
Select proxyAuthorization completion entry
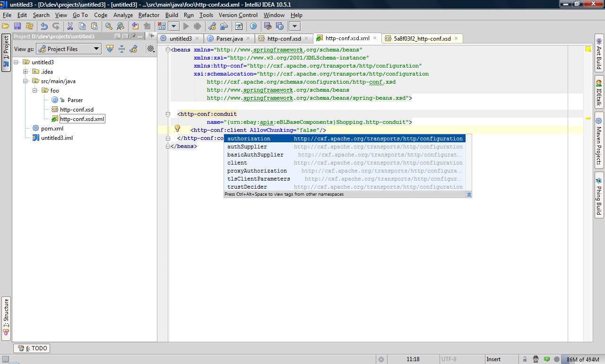(x=345, y=171)
